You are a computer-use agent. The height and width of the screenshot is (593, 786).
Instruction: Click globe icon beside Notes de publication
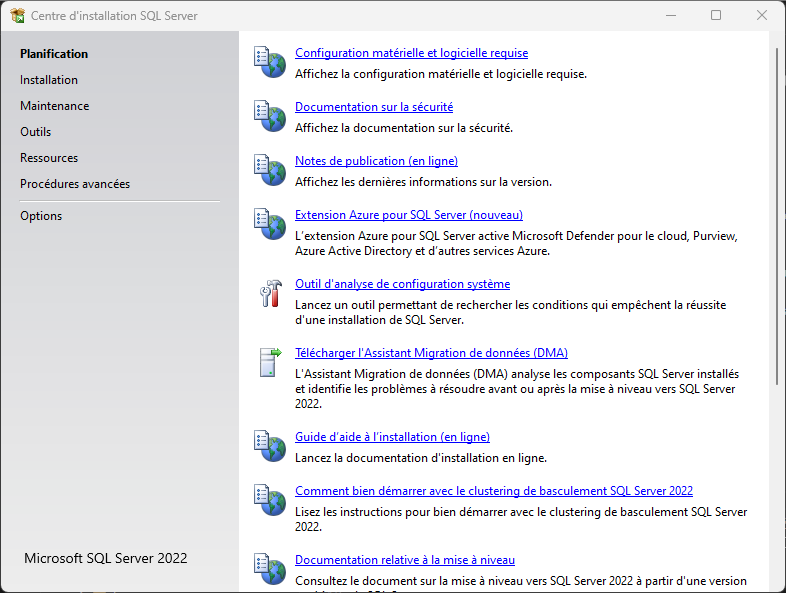pyautogui.click(x=270, y=170)
